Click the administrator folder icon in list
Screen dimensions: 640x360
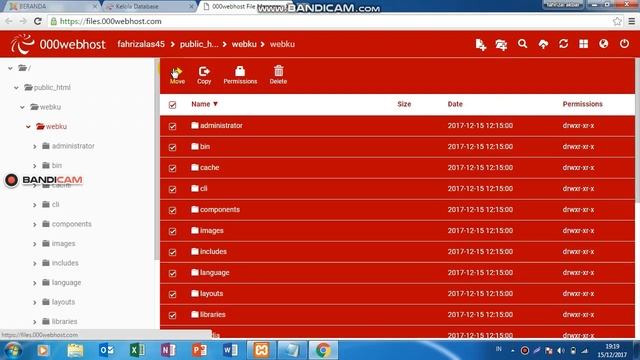(195, 125)
